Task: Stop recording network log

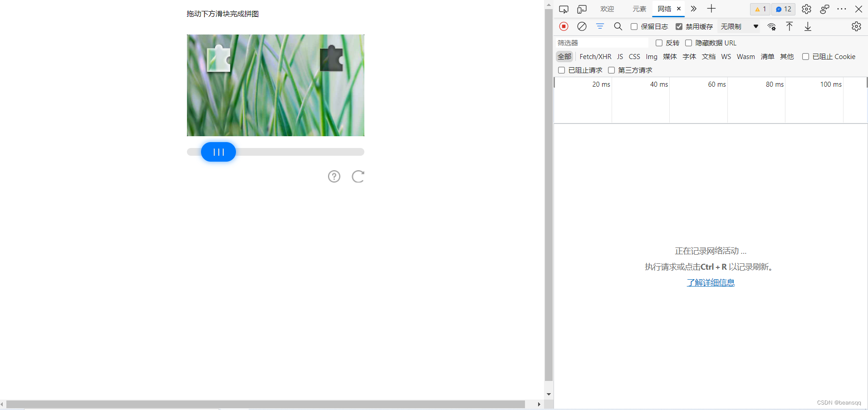Action: coord(564,26)
